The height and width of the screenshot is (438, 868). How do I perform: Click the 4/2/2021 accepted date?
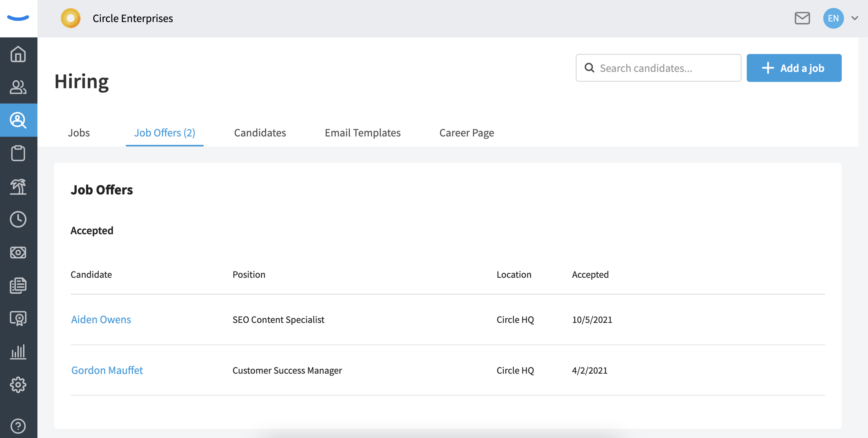pyautogui.click(x=590, y=370)
